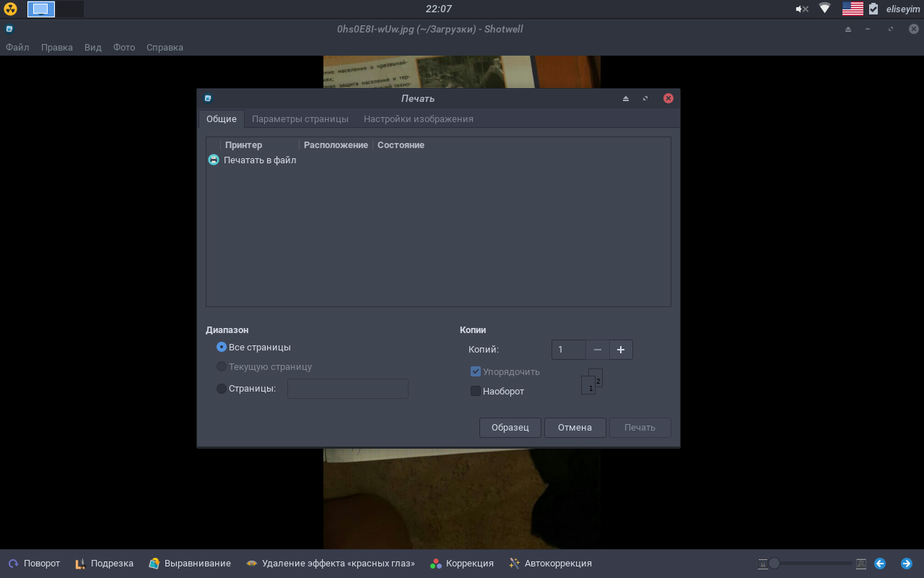
Task: Enable the Reverse (Наоборот) checkbox
Action: (x=475, y=391)
